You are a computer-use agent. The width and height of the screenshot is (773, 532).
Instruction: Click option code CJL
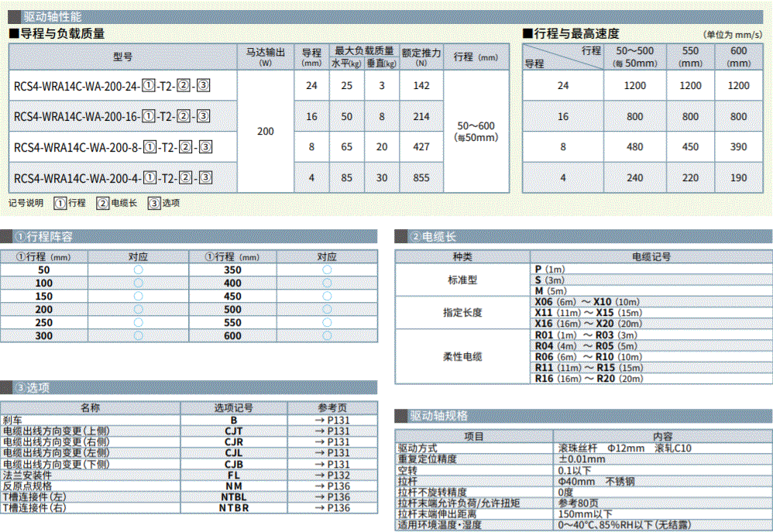click(x=234, y=452)
